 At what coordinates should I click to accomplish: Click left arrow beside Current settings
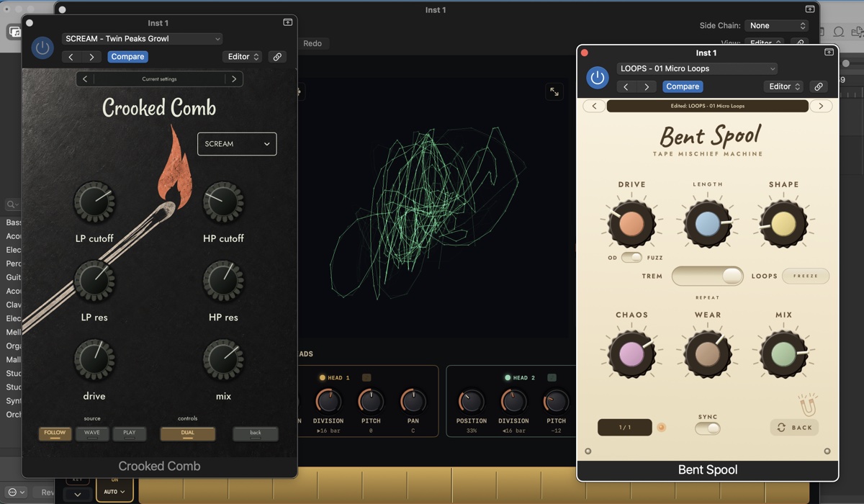(x=85, y=79)
